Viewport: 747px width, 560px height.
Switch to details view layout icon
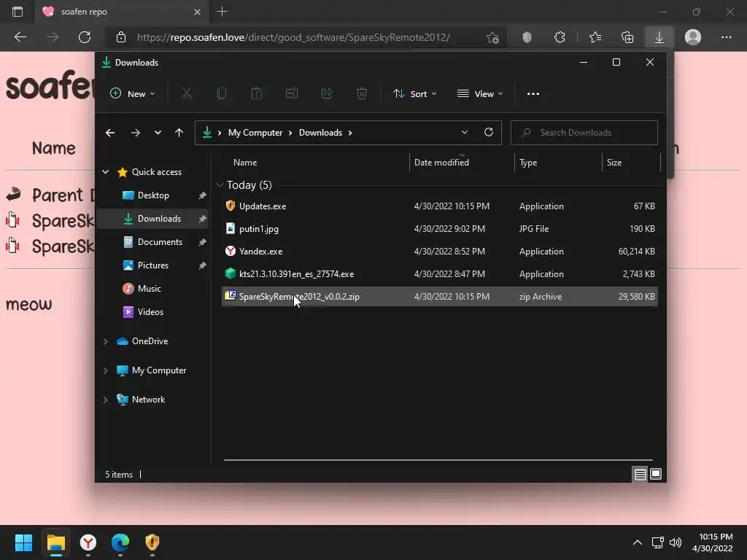click(x=640, y=474)
